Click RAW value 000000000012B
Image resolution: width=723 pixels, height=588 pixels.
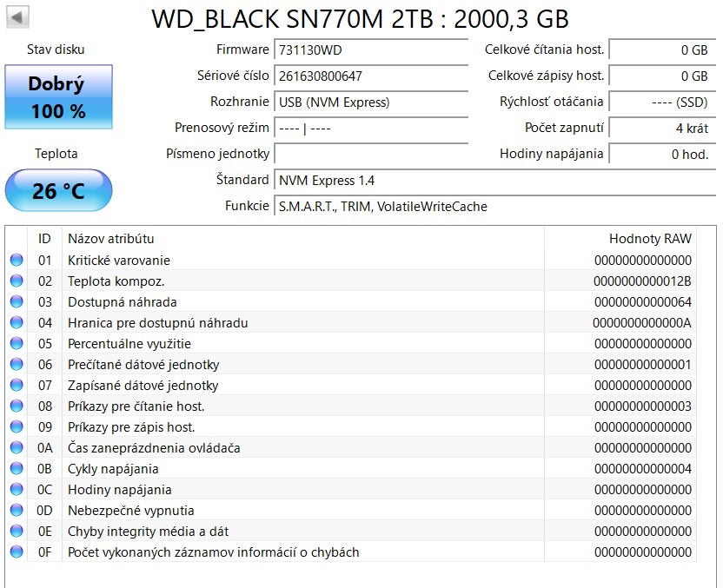pos(642,281)
